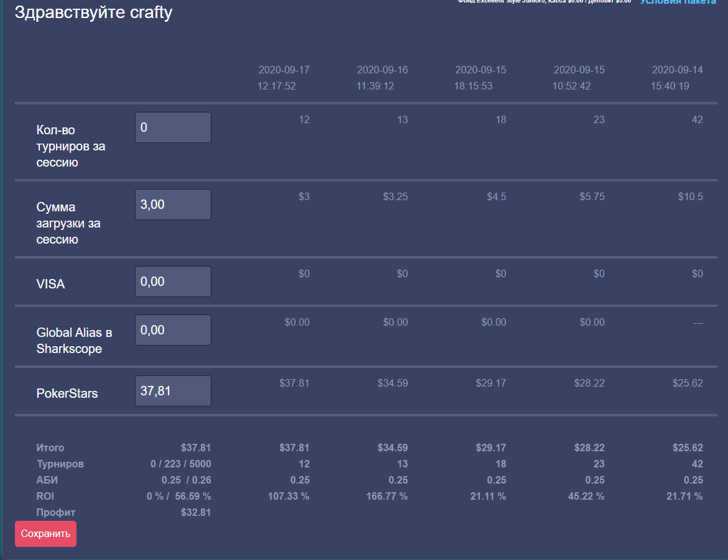Click VISA $0 under the 2020-09-14 column
This screenshot has width=728, height=560.
tap(698, 274)
